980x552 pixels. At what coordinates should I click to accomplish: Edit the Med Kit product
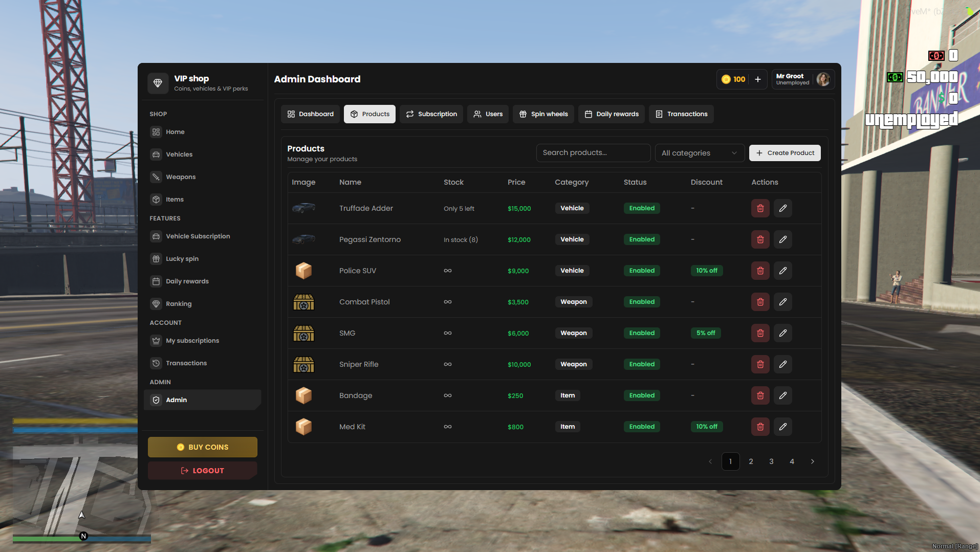(x=782, y=427)
